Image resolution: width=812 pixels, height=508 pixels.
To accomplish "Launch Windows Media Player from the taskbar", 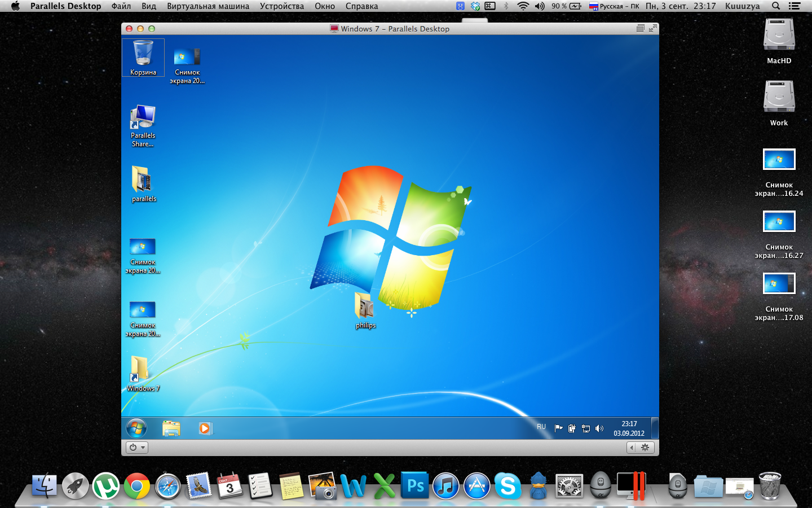I will (x=205, y=428).
